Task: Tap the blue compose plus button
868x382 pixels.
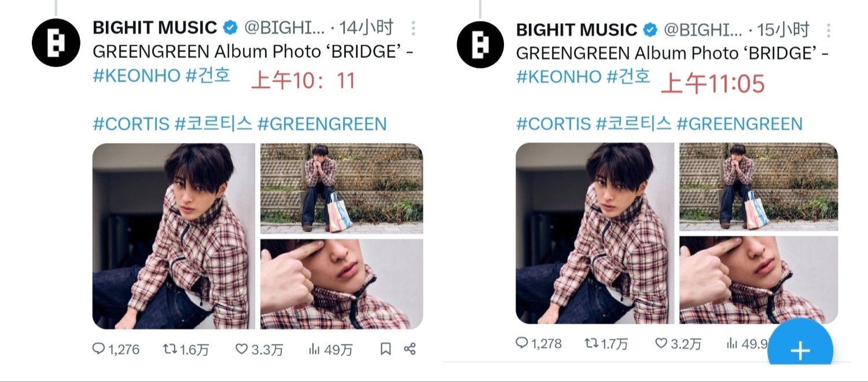Action: (800, 349)
